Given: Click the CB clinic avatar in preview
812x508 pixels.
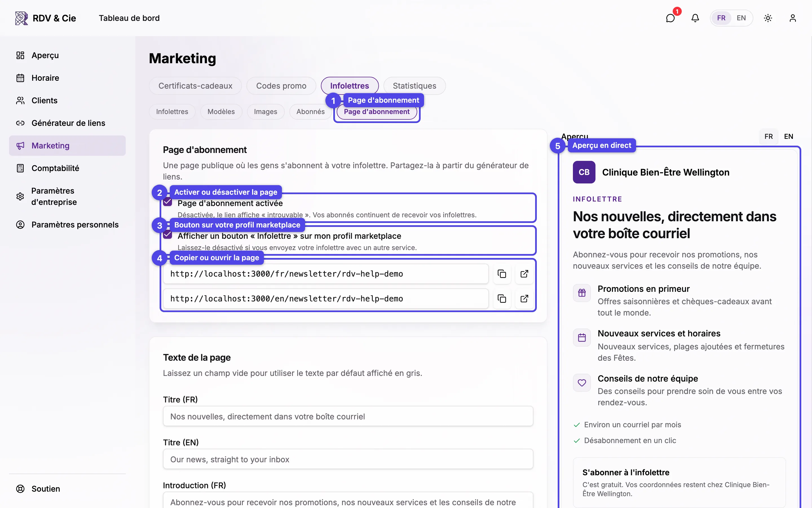Looking at the screenshot, I should click(584, 172).
